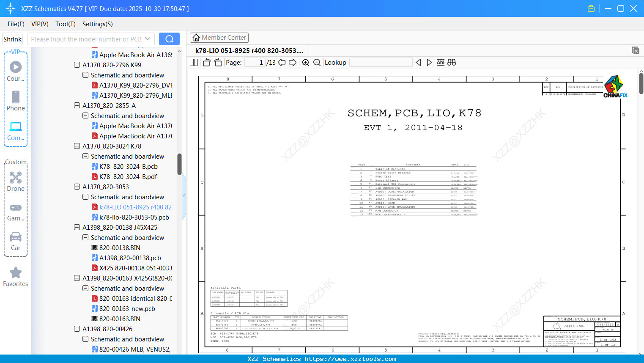The image size is (644, 363).
Task: Open the Settings(S) menu
Action: point(98,24)
